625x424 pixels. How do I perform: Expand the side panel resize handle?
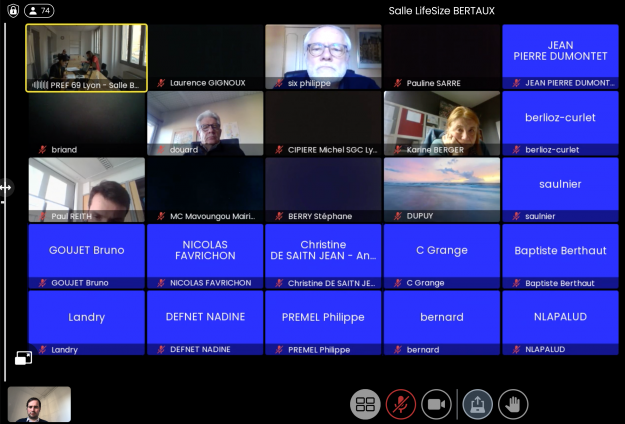pyautogui.click(x=6, y=187)
